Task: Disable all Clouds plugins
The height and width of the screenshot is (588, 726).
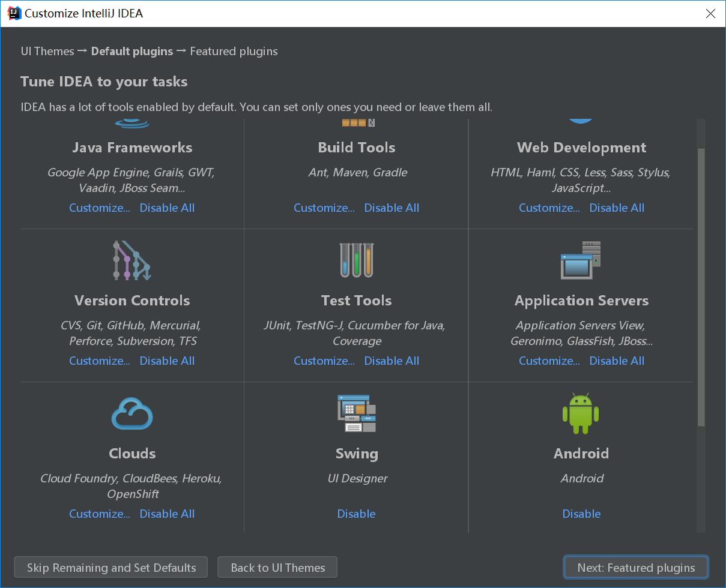Action: pyautogui.click(x=168, y=514)
